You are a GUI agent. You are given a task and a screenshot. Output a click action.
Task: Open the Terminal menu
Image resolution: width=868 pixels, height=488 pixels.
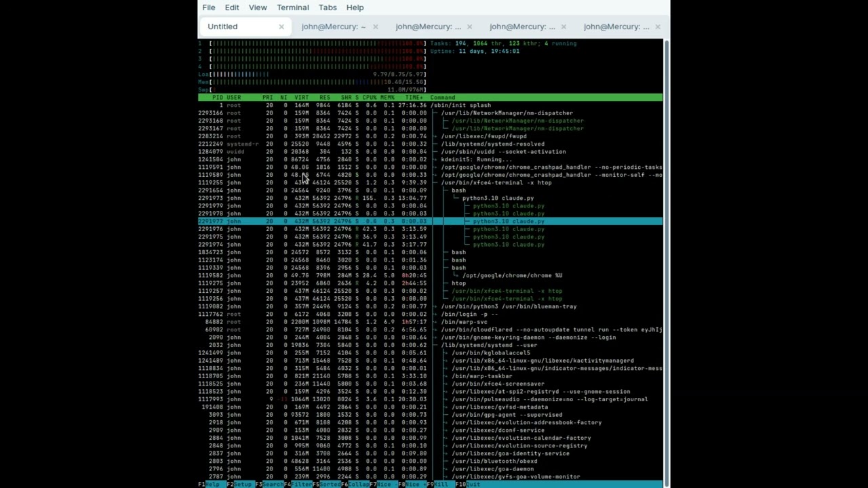tap(293, 7)
